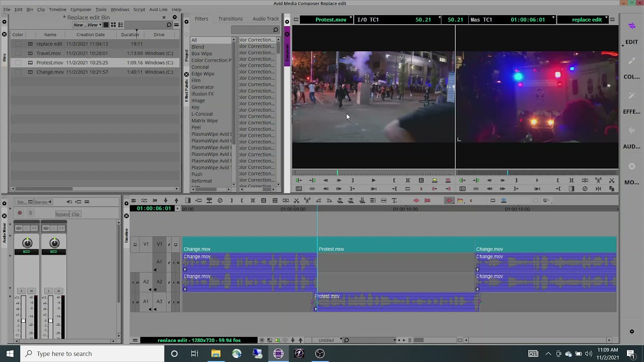This screenshot has width=644, height=362.
Task: Click the bin script view icon
Action: click(x=121, y=25)
